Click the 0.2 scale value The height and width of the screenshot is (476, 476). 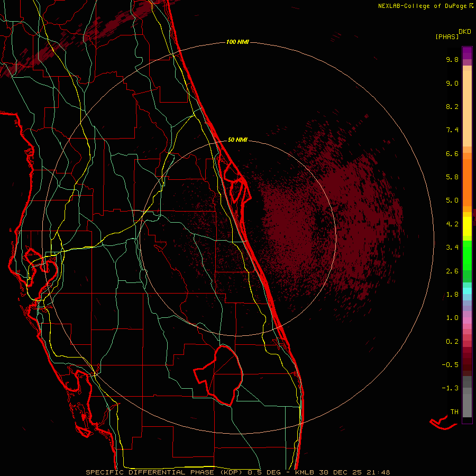452,342
